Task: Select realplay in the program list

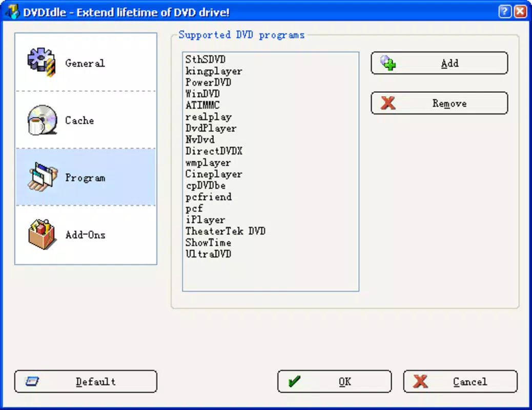Action: (x=208, y=117)
